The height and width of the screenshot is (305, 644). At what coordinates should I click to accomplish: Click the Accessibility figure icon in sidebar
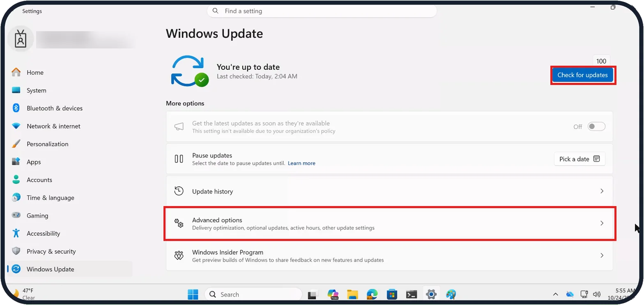16,233
